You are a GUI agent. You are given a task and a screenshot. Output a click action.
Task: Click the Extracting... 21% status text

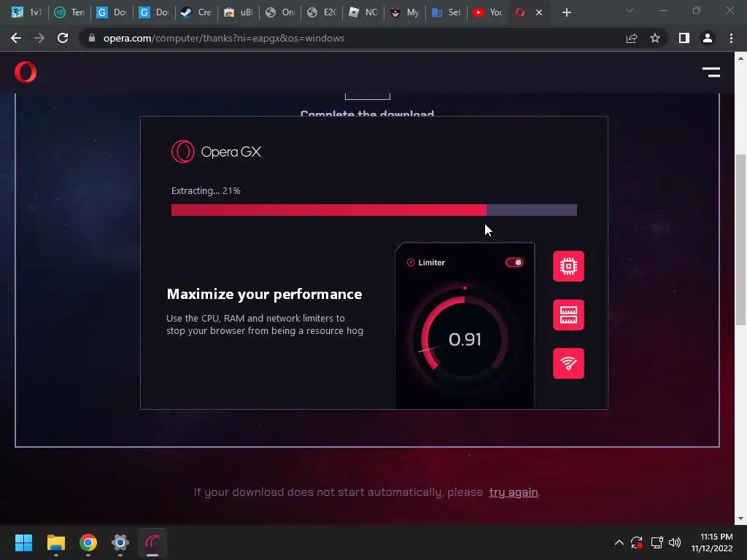coord(206,190)
